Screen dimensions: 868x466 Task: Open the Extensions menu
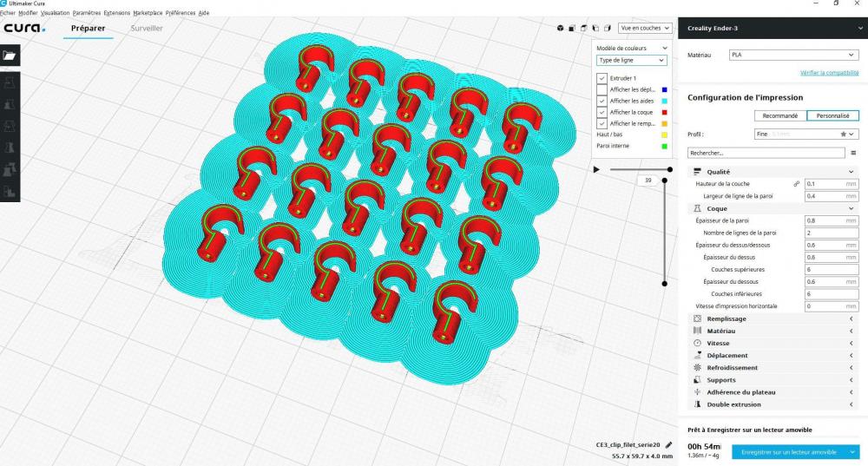[117, 13]
